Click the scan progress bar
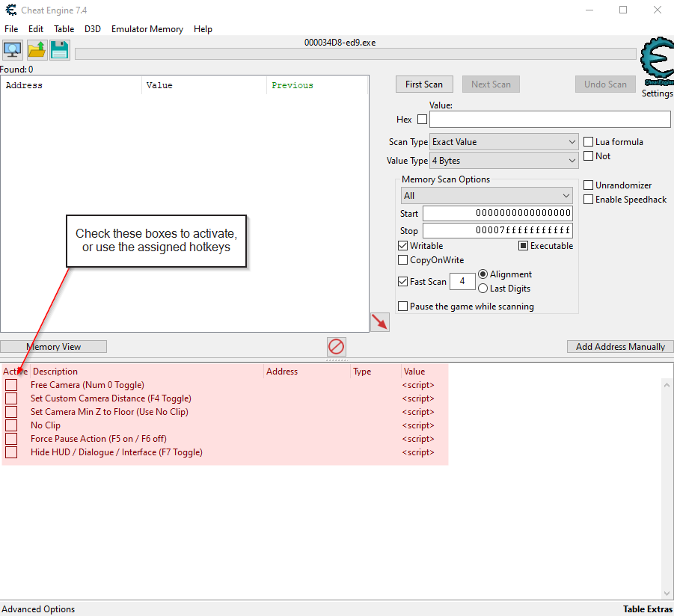Image resolution: width=674 pixels, height=616 pixels. [x=355, y=54]
